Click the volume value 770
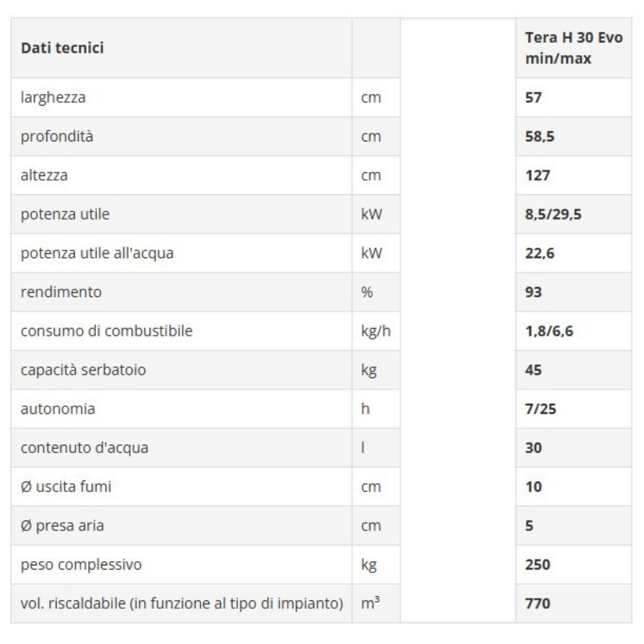The image size is (644, 644). (537, 603)
